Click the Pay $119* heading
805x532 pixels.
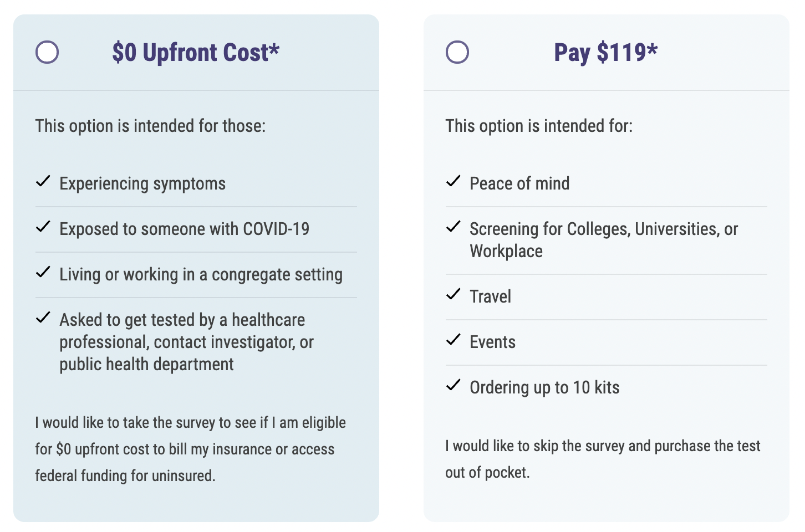(x=605, y=53)
